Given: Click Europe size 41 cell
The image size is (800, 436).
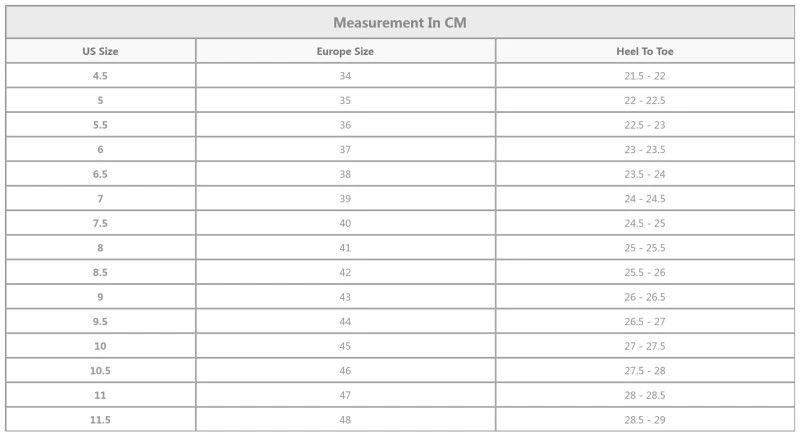Looking at the screenshot, I should [345, 248].
